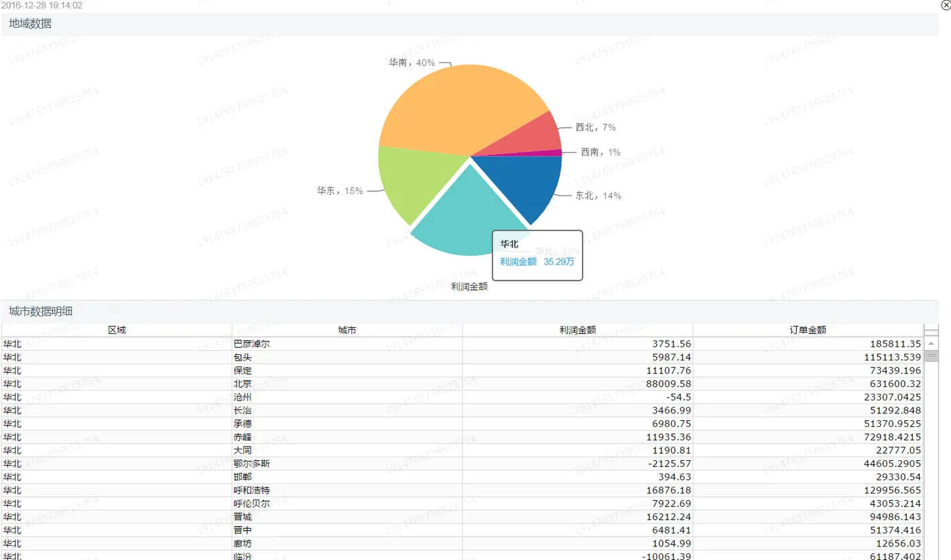Click the 利润金额 column header

pyautogui.click(x=577, y=330)
